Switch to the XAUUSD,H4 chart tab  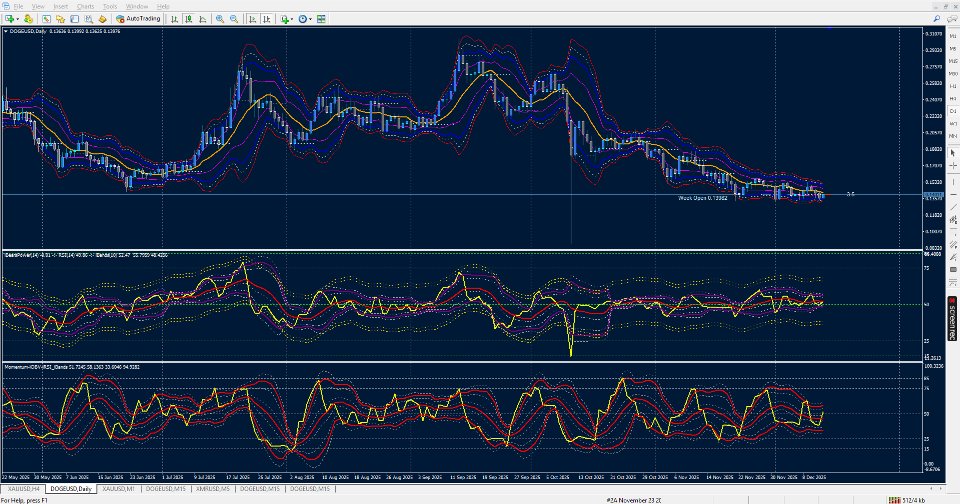[23, 489]
